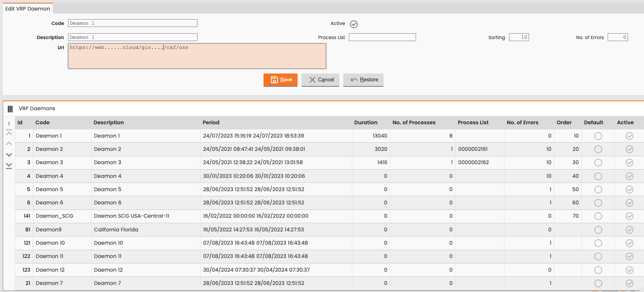Select Default radio for Daemon 12 row
644x292 pixels.
pyautogui.click(x=598, y=270)
